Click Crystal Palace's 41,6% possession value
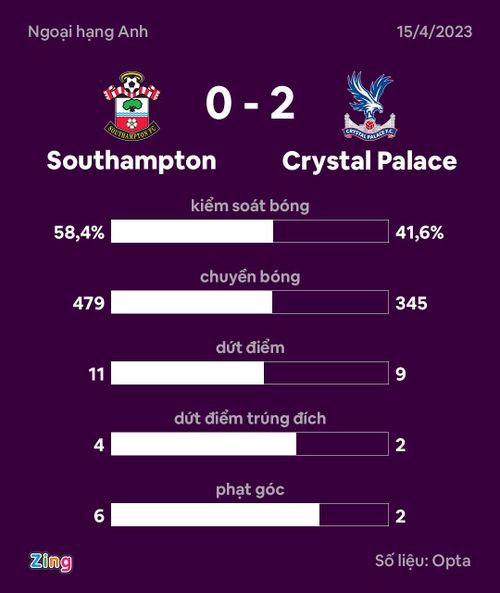500x593 pixels. 419,232
